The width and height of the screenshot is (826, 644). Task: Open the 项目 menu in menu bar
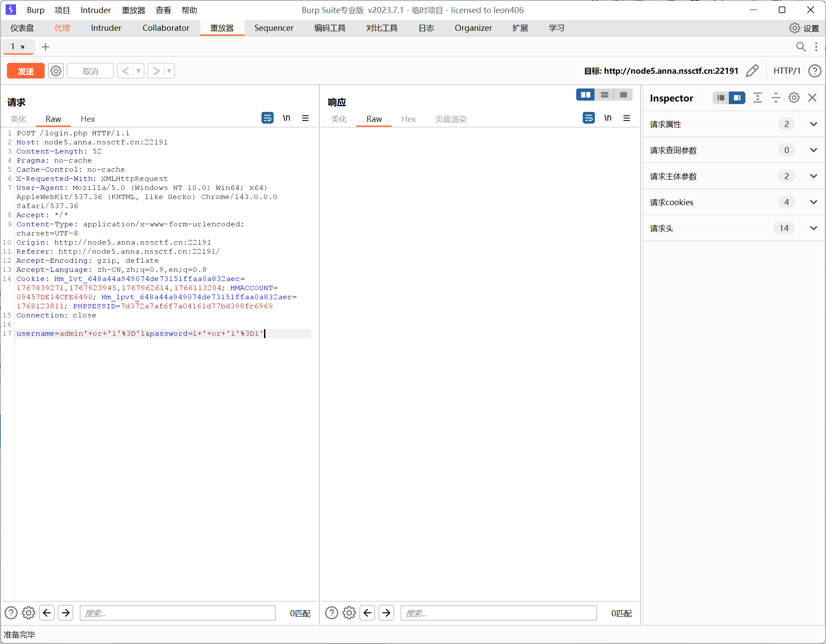point(62,10)
